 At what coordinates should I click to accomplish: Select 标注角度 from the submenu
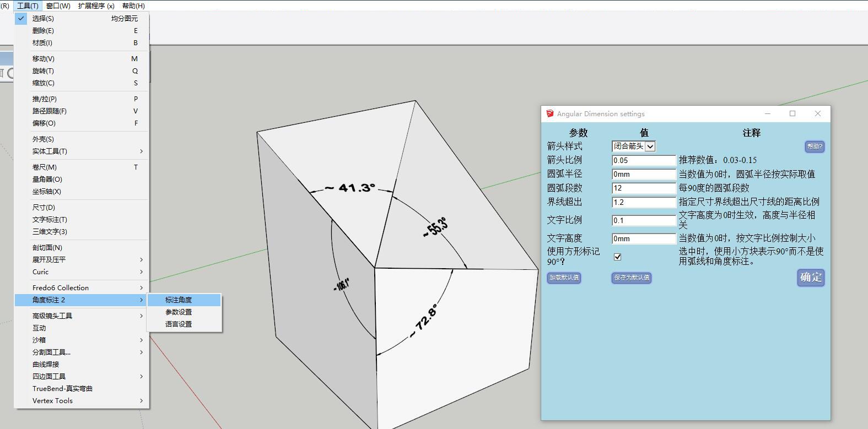(179, 300)
